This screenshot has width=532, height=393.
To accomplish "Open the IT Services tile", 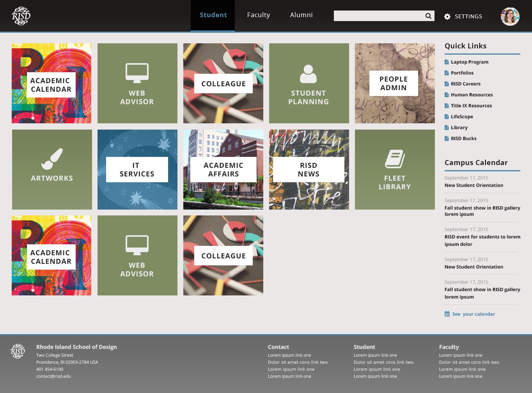I will pos(137,169).
